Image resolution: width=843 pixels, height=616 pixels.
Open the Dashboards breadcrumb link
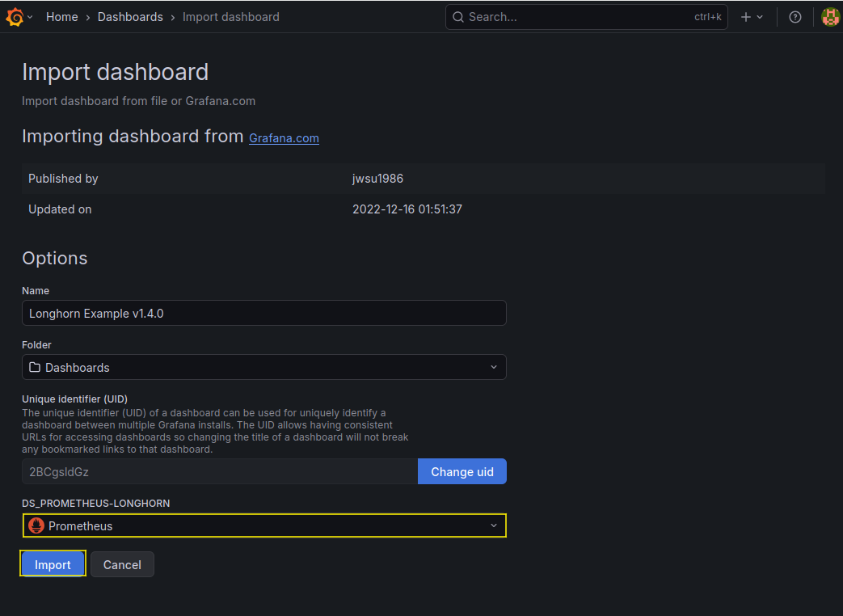130,17
